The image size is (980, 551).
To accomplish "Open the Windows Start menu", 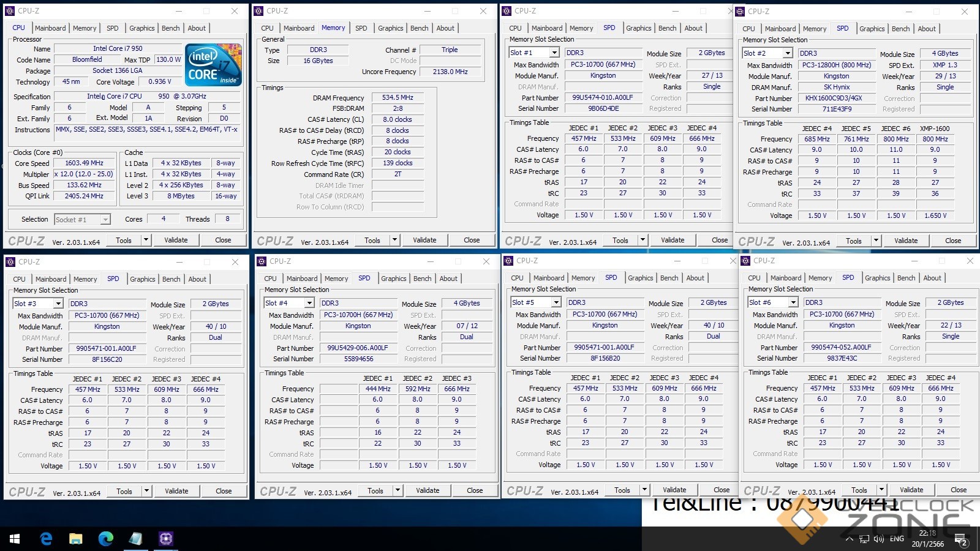I will click(15, 539).
